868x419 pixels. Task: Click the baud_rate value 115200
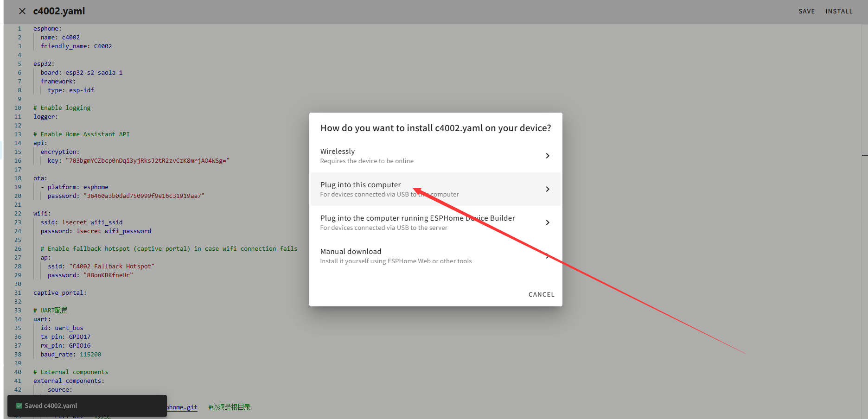(90, 355)
